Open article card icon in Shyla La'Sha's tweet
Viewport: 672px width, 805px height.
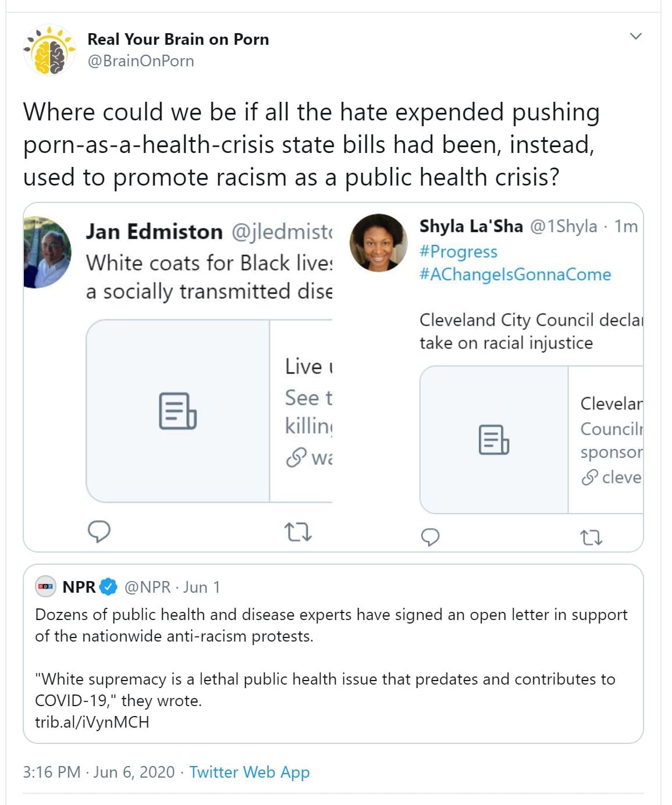(493, 440)
